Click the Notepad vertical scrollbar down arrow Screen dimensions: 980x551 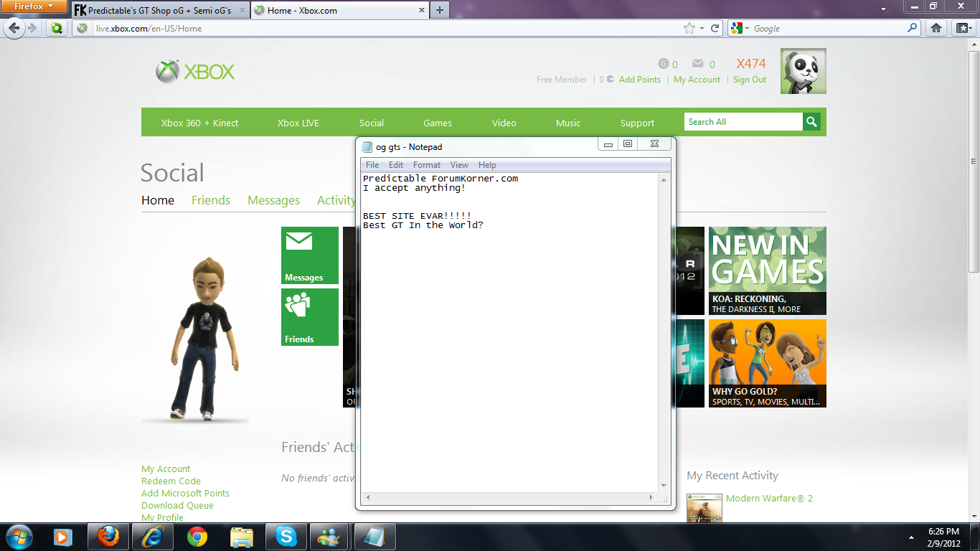664,486
